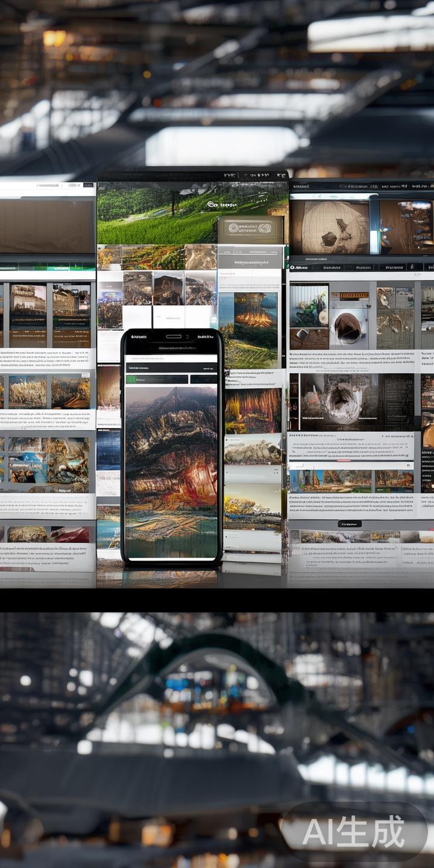This screenshot has width=434, height=868.
Task: Tap the dark tab beside the green phone tab
Action: coord(203,379)
